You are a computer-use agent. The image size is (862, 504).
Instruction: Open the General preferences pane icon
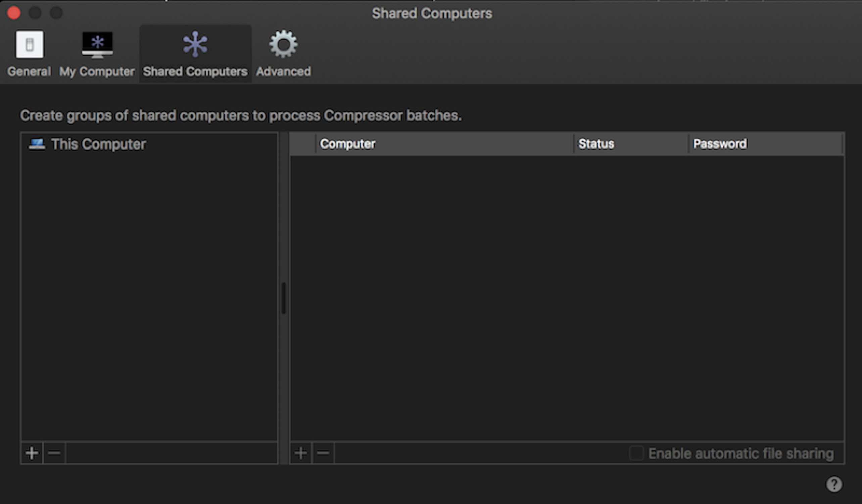coord(30,44)
